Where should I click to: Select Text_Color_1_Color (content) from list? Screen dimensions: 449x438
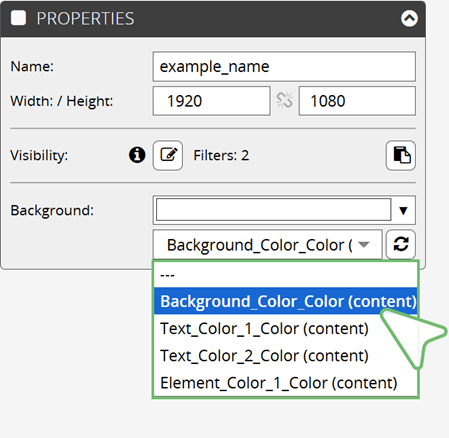point(285,328)
